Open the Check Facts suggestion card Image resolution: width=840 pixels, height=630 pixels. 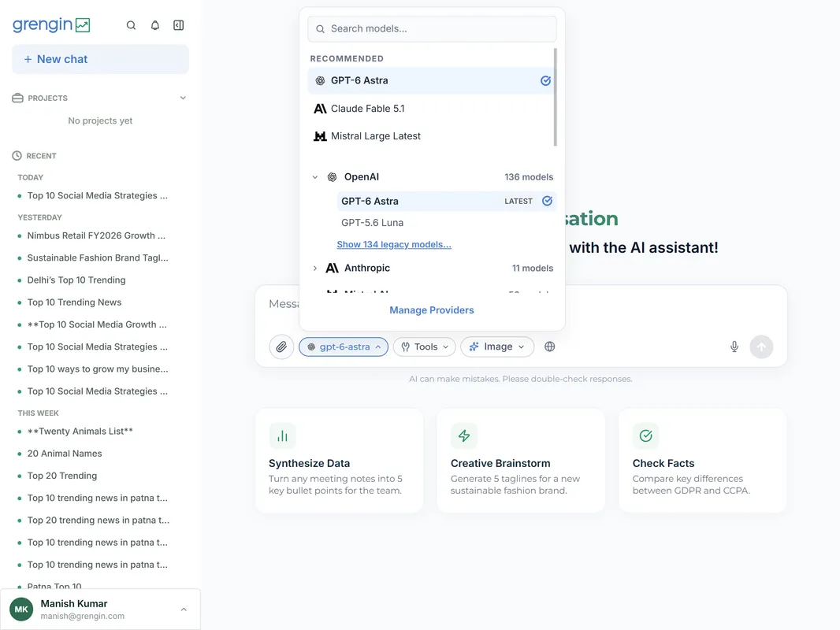tap(702, 461)
